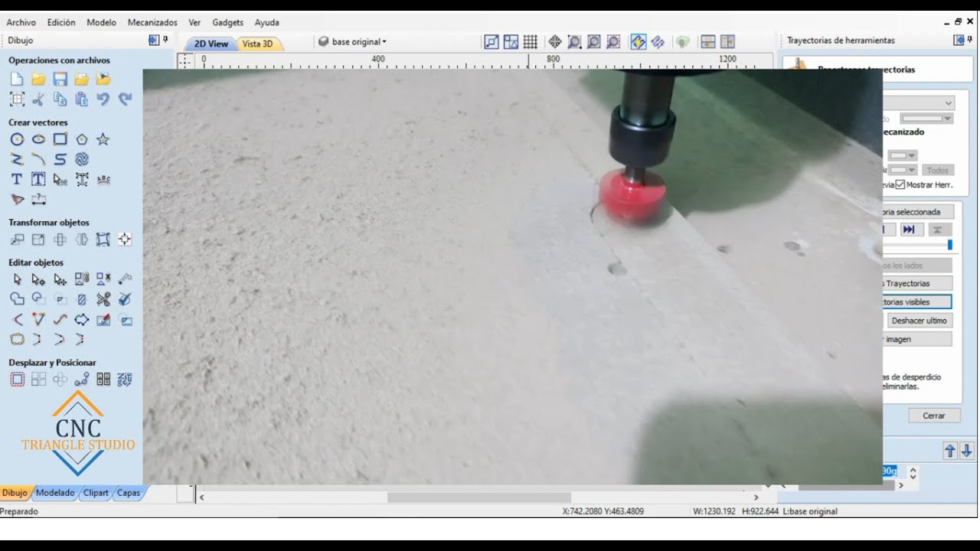The image size is (980, 551).
Task: Click the Deshacer ultimo button
Action: click(x=920, y=321)
